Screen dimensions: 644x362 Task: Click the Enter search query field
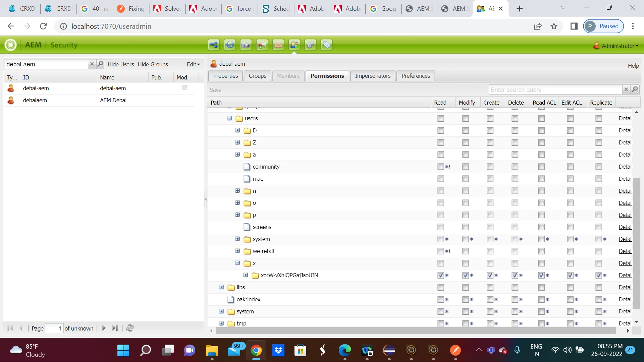point(555,89)
